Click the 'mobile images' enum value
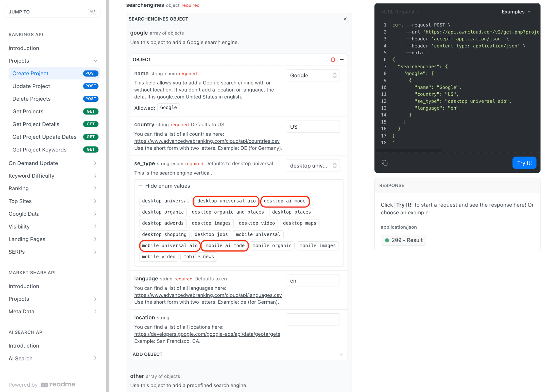Viewport: 548px width, 392px height. 317,246
